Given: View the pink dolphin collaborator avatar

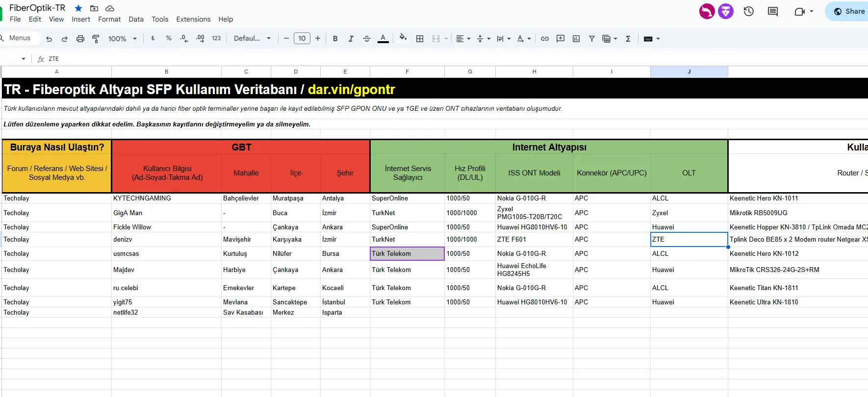Looking at the screenshot, I should coord(707,11).
